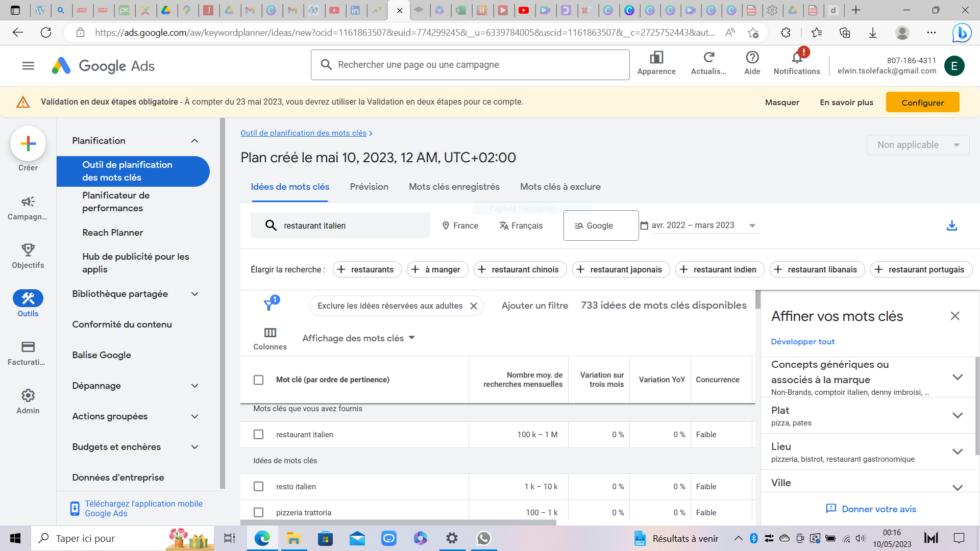Viewport: 980px width, 551px height.
Task: Expand the Plat refinement section
Action: [x=957, y=415]
